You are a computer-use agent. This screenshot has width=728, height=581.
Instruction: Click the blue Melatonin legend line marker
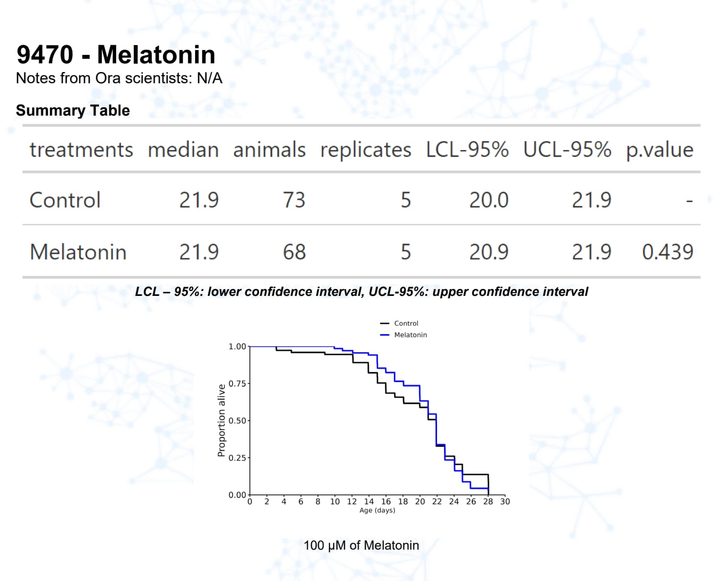[385, 335]
